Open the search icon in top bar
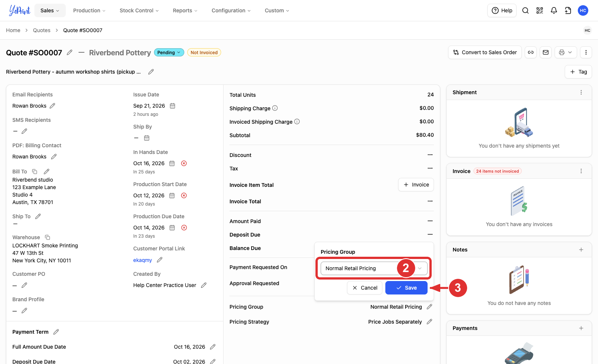This screenshot has height=364, width=598. (525, 10)
